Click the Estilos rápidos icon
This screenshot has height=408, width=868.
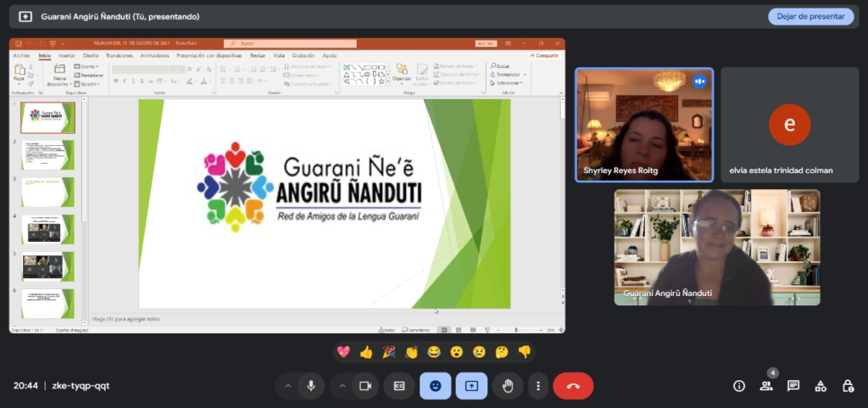tap(422, 70)
